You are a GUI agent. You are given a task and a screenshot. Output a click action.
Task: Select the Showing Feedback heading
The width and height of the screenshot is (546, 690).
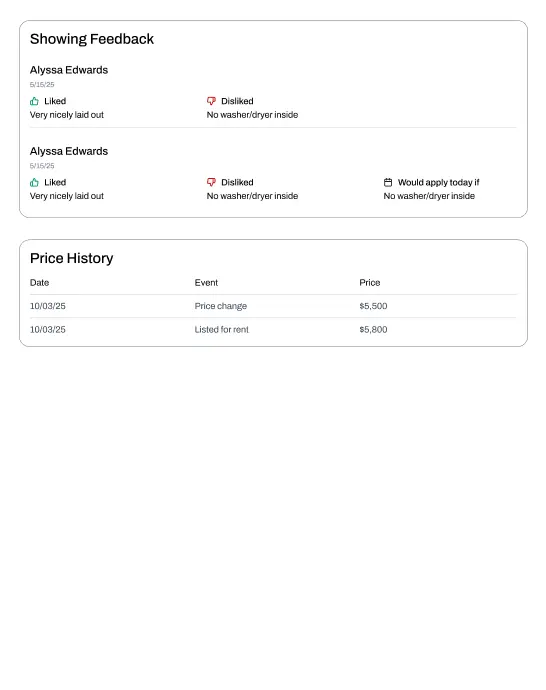pyautogui.click(x=92, y=39)
